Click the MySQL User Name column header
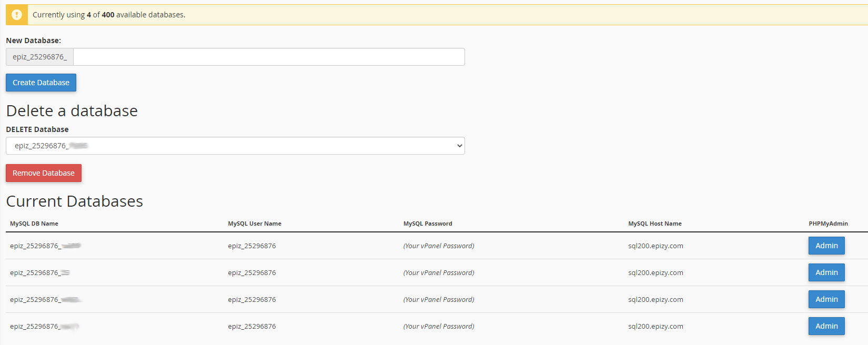This screenshot has width=868, height=345. pos(255,224)
